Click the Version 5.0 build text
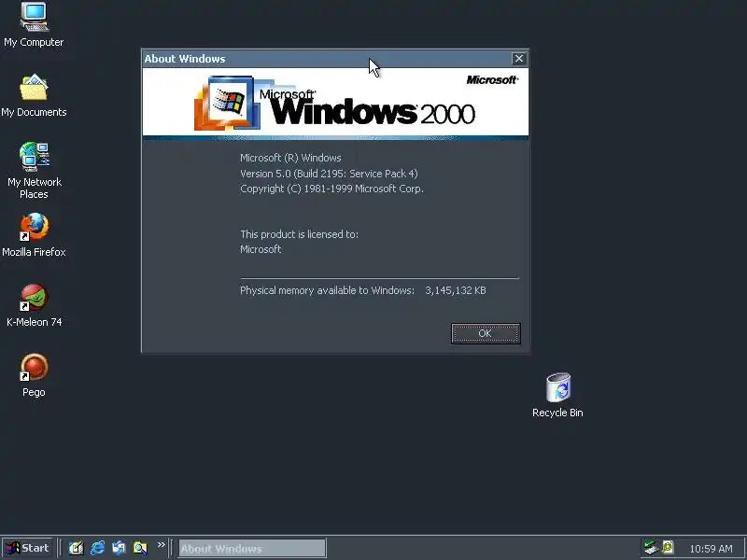This screenshot has width=747, height=560. 329,174
